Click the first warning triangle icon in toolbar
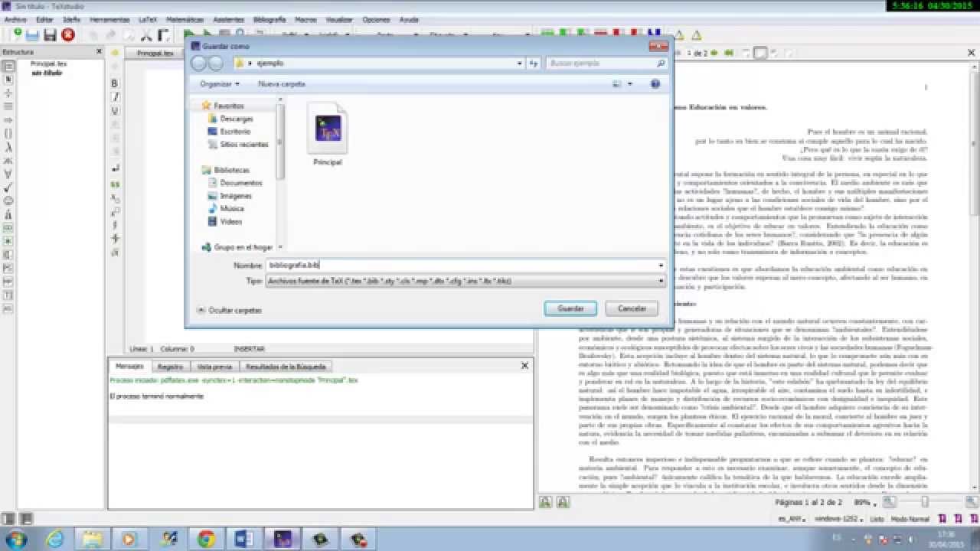The width and height of the screenshot is (980, 551). point(681,34)
